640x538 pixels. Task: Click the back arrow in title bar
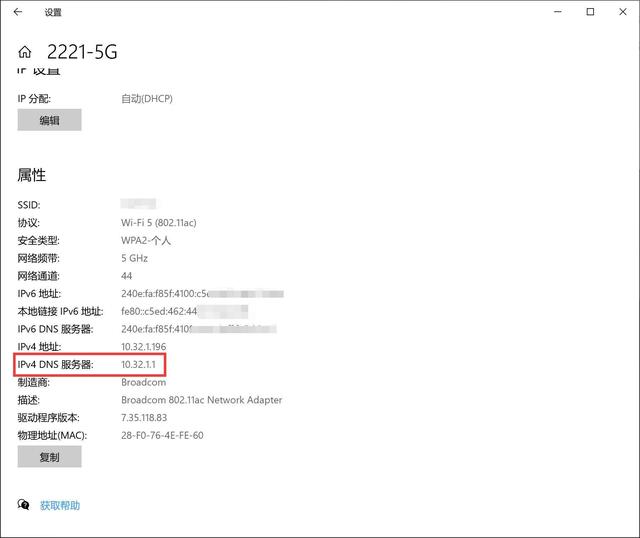18,12
